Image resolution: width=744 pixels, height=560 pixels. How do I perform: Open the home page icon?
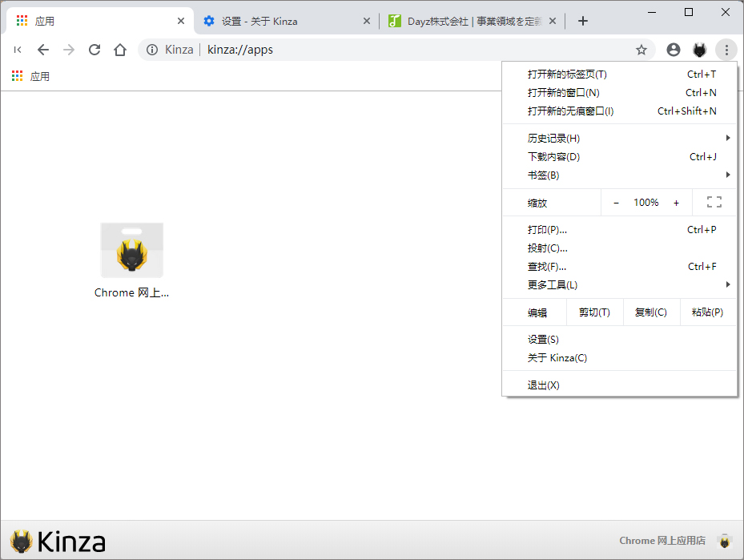pos(120,50)
